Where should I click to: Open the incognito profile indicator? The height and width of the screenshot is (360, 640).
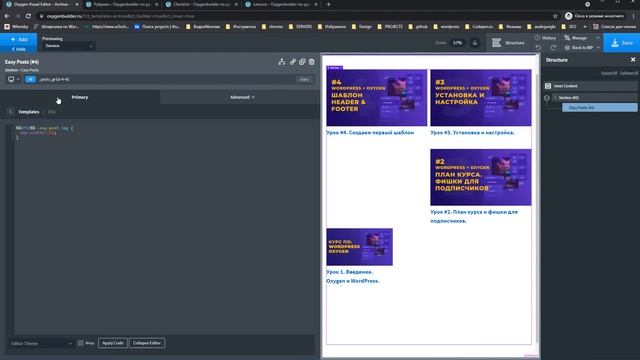[595, 16]
